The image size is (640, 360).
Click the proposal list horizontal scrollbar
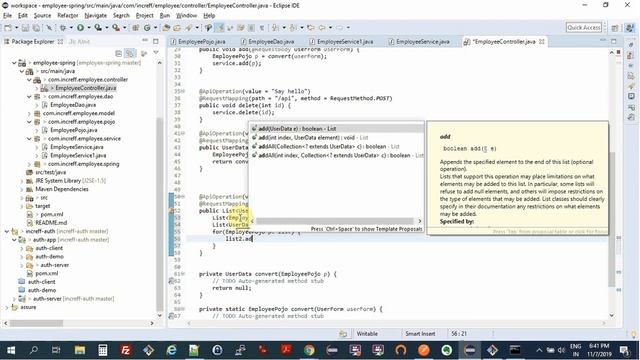[335, 221]
